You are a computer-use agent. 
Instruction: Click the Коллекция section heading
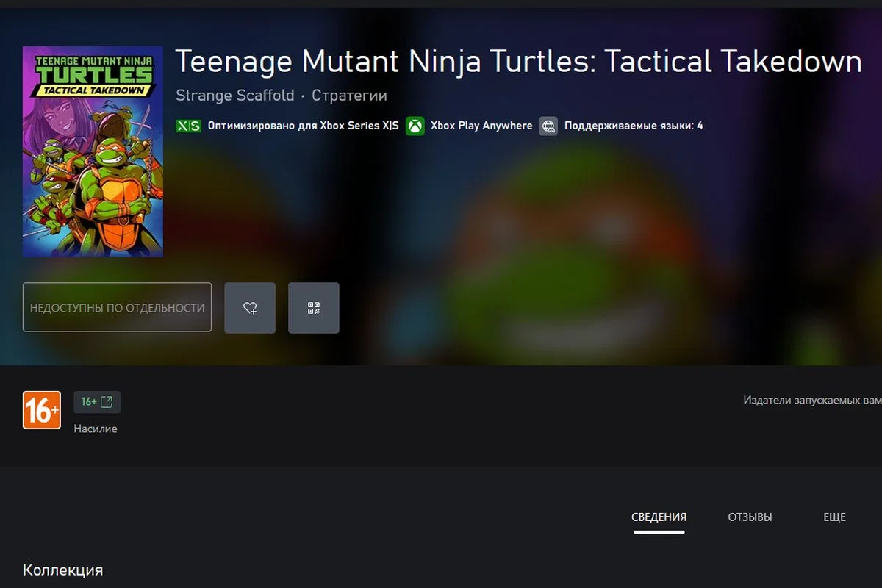click(62, 570)
